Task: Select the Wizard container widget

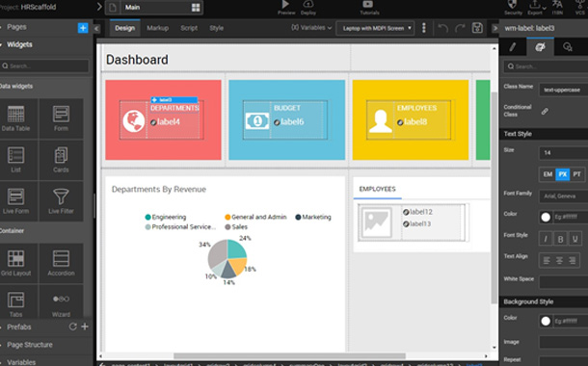Action: point(61,302)
